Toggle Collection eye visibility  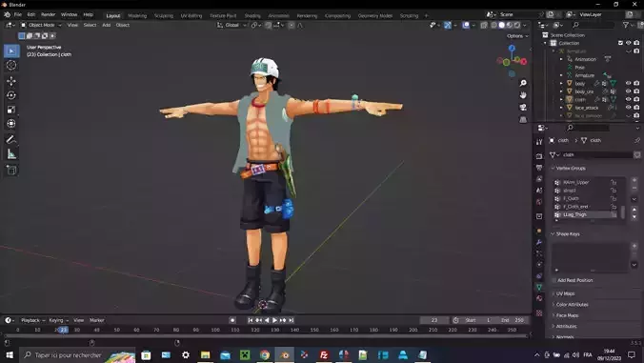point(629,43)
